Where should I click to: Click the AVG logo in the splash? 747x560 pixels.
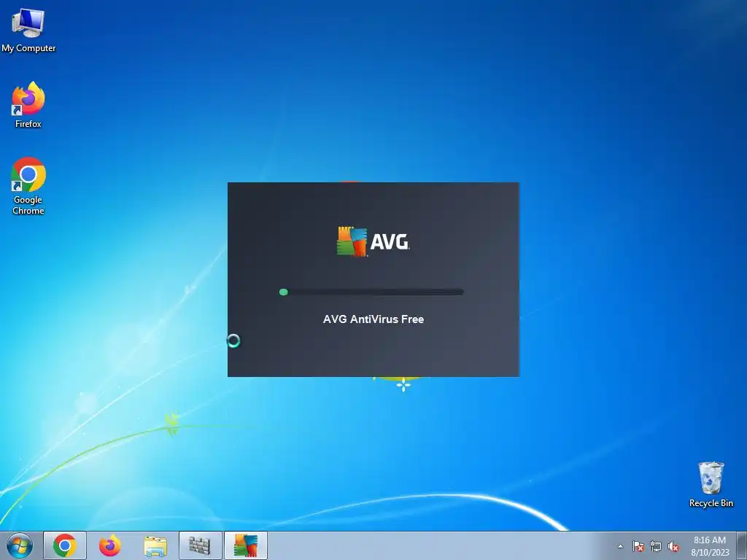click(373, 242)
